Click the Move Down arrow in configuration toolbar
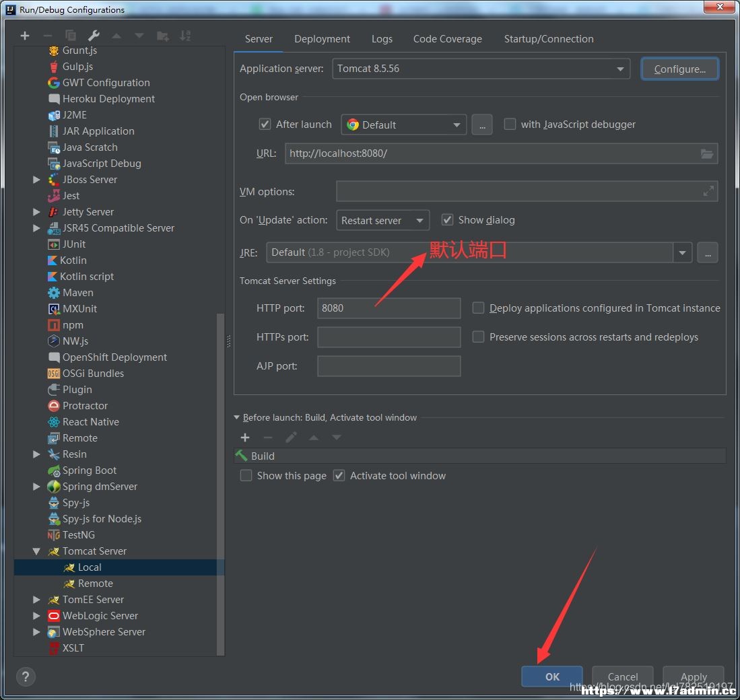Image resolution: width=740 pixels, height=700 pixels. click(x=139, y=36)
